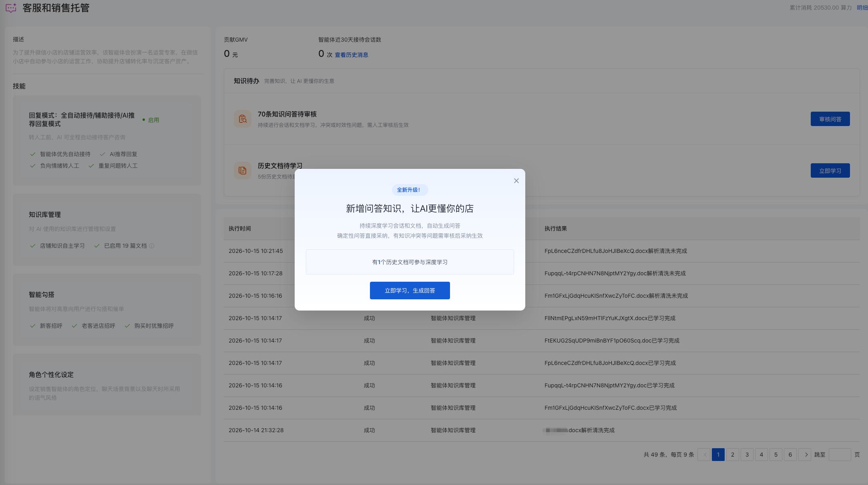This screenshot has width=868, height=485.
Task: Click FupqqL docx 已学习完成 result text
Action: point(609,385)
